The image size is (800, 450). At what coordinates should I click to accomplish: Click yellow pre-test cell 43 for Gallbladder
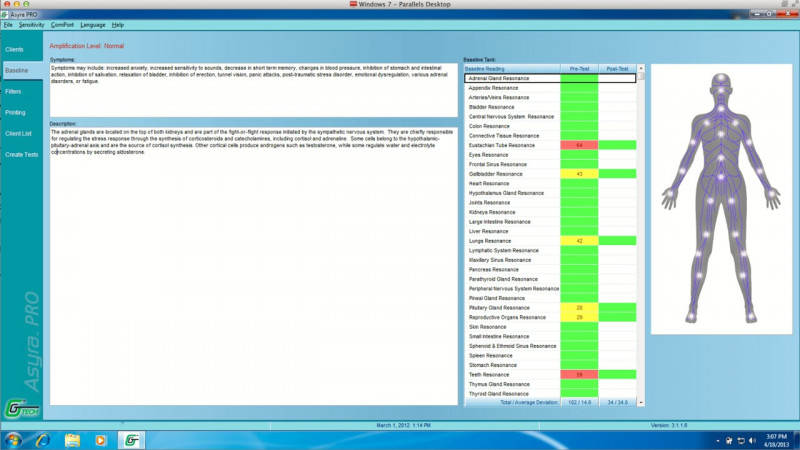(579, 174)
